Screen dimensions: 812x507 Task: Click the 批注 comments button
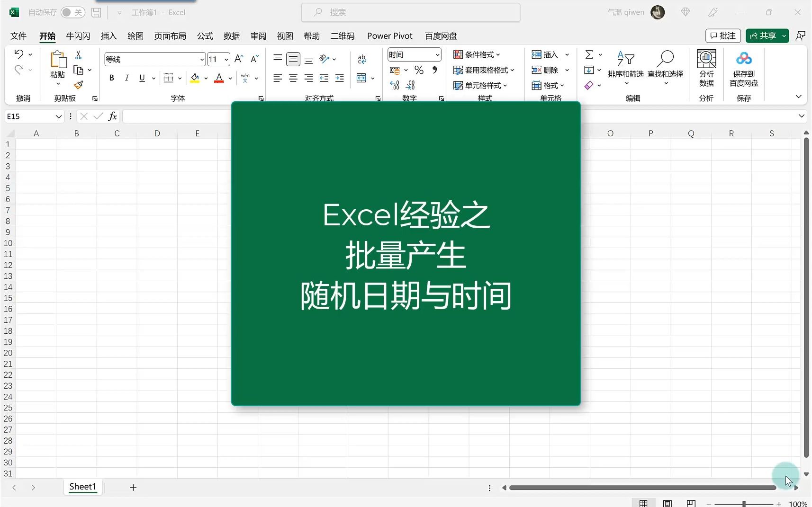click(723, 36)
